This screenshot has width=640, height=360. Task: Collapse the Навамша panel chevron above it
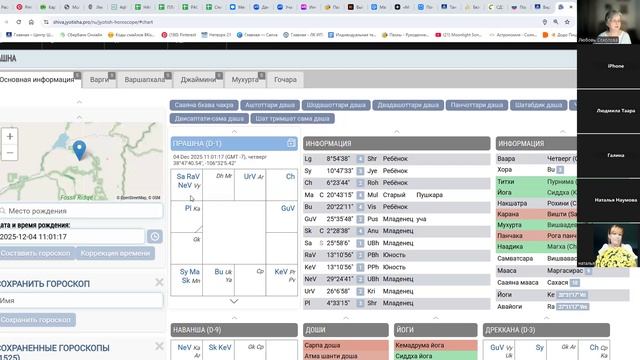[234, 318]
